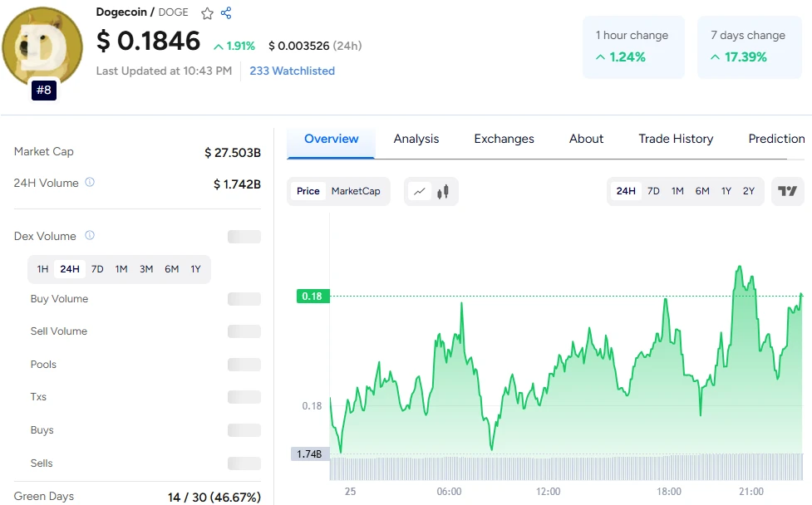The image size is (812, 505).
Task: Select 7D chart time range
Action: 653,191
